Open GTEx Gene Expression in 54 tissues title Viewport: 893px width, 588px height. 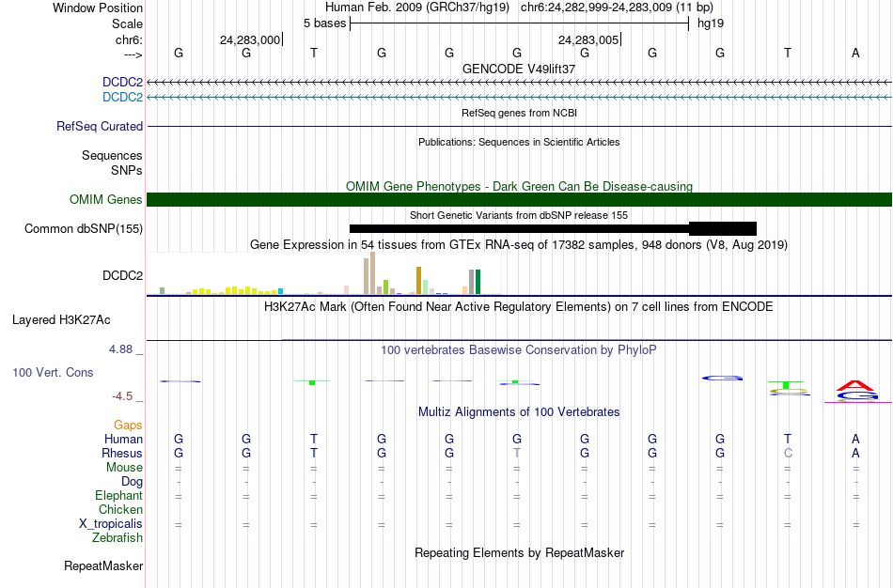(519, 245)
